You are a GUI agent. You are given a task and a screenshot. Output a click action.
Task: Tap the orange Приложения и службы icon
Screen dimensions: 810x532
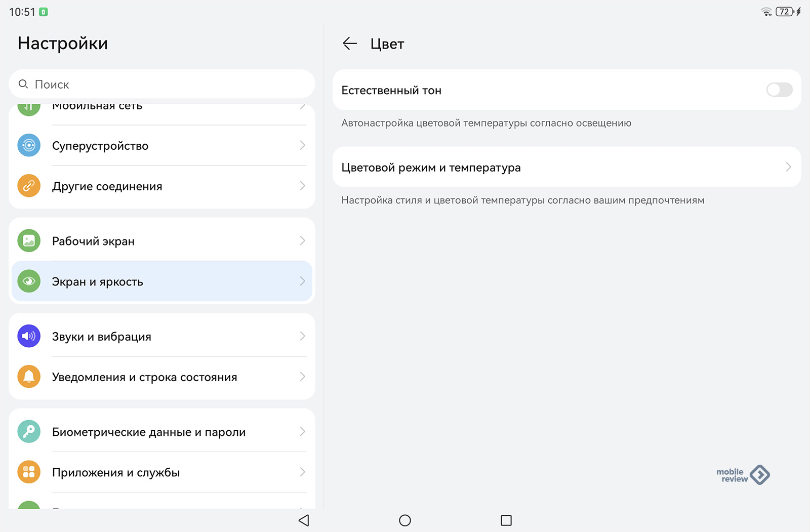coord(29,472)
